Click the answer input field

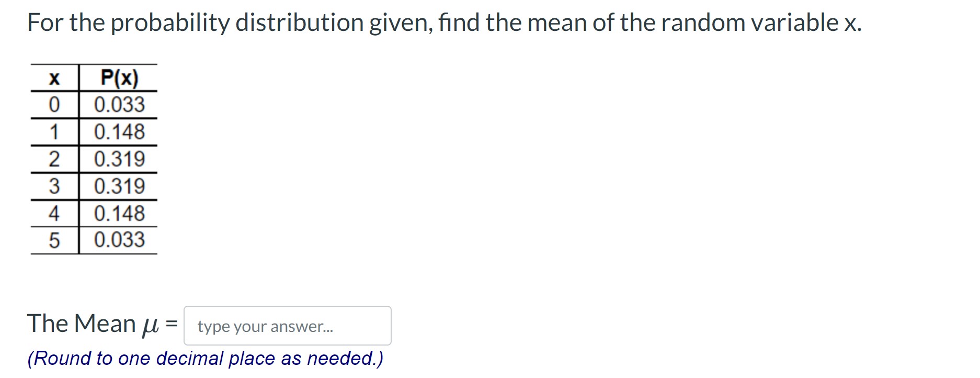tap(287, 326)
